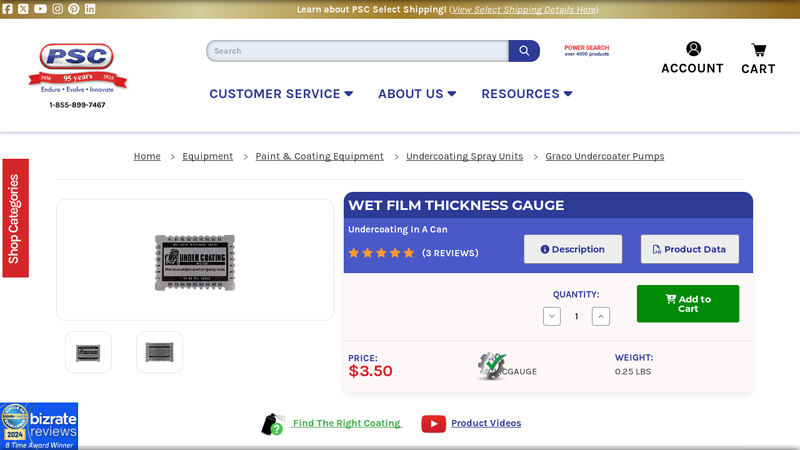Screen dimensions: 800x450
Task: Select the first product thumbnail
Action: point(88,352)
